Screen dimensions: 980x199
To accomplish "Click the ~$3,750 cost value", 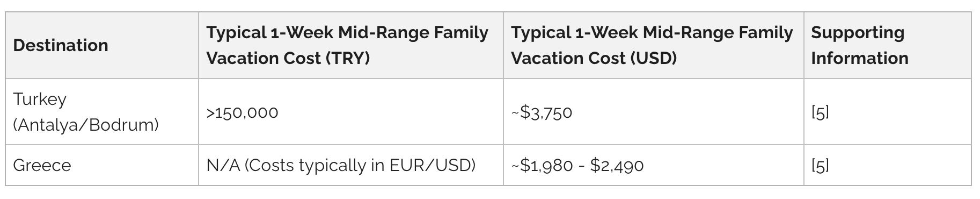I will pyautogui.click(x=542, y=112).
